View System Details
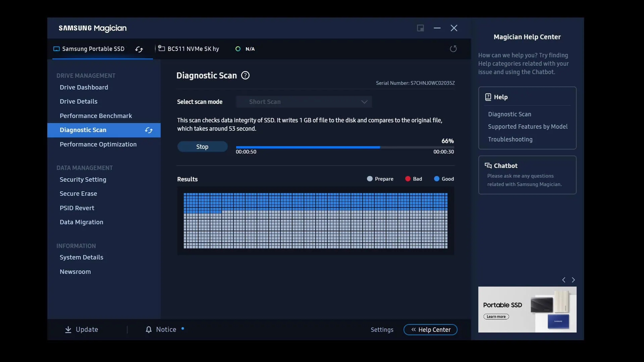644x362 pixels. pos(82,257)
